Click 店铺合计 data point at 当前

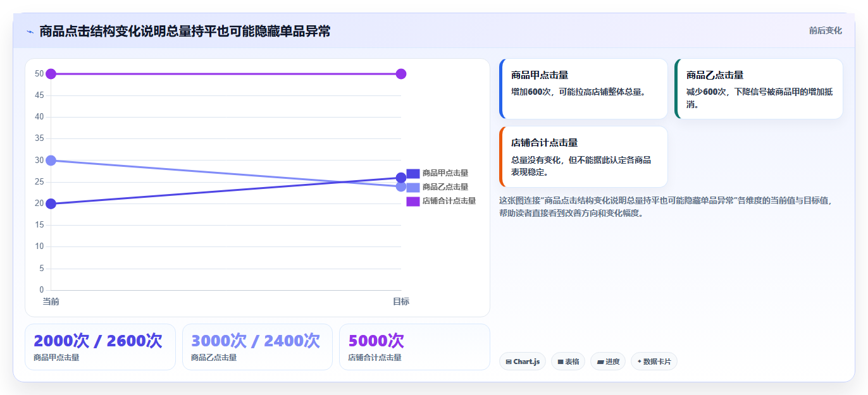[x=51, y=74]
